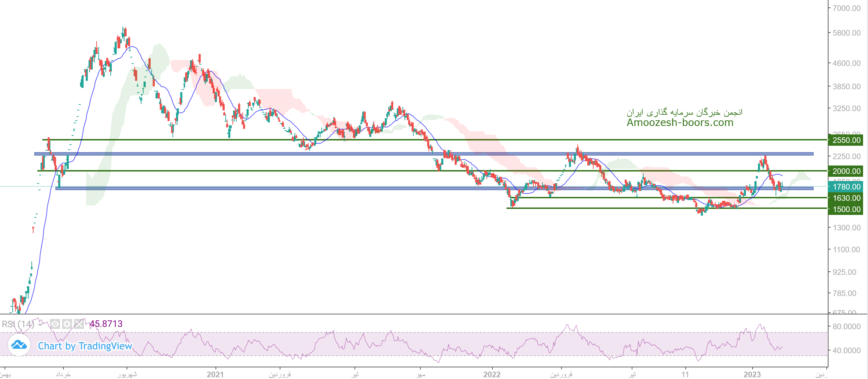Open the Chart by TradingView link
The height and width of the screenshot is (379, 868).
click(85, 346)
